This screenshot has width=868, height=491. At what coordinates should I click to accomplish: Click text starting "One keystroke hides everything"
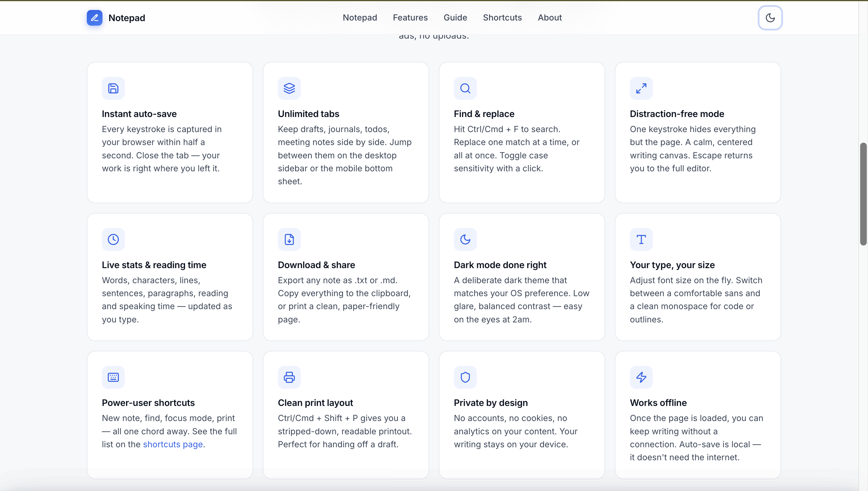tap(693, 149)
